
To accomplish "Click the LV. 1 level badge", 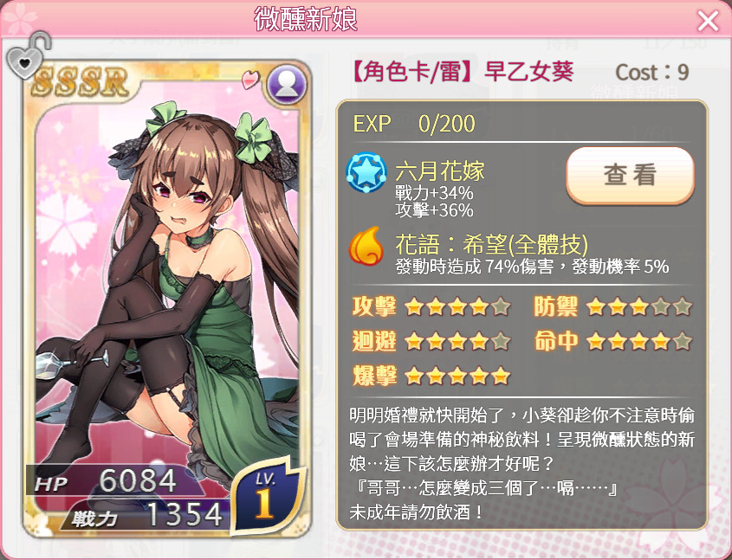I will pos(266,495).
